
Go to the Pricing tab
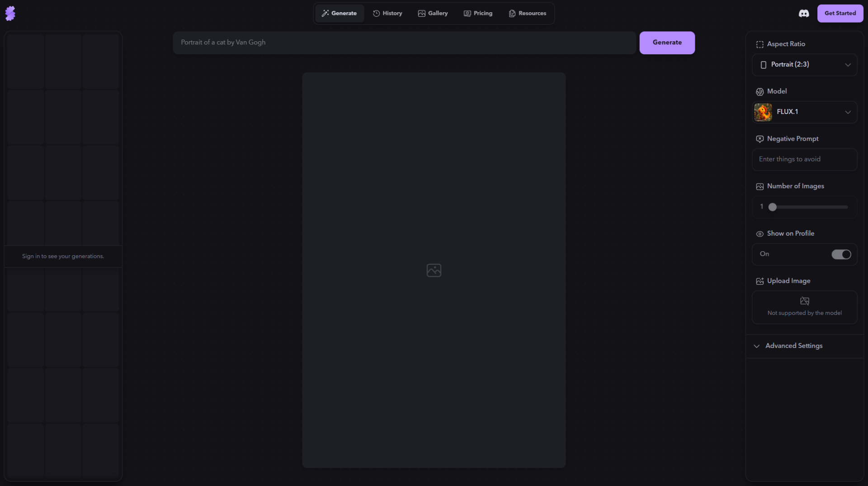click(478, 14)
